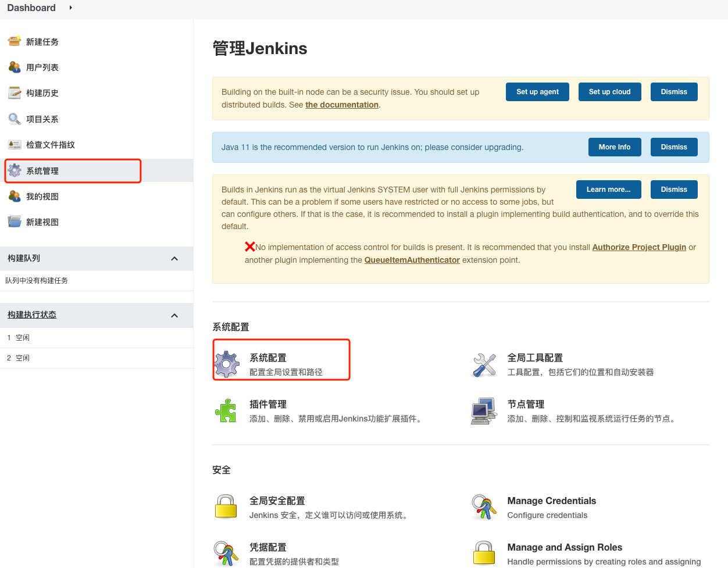The width and height of the screenshot is (728, 568).
Task: Click the 我的视图 user icon
Action: pyautogui.click(x=15, y=197)
